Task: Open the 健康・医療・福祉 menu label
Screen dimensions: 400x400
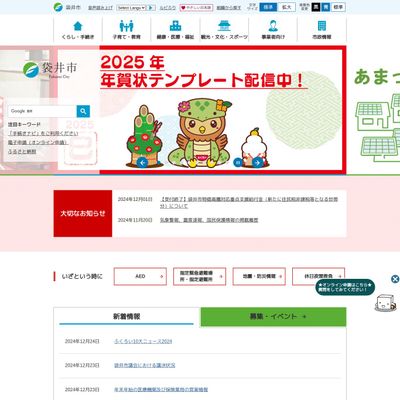Action: 175,37
